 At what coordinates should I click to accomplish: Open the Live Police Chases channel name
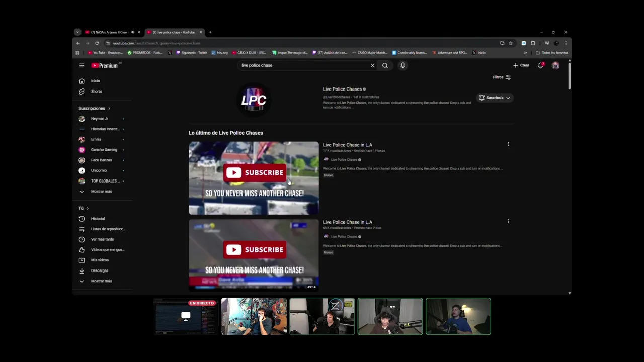coord(342,89)
